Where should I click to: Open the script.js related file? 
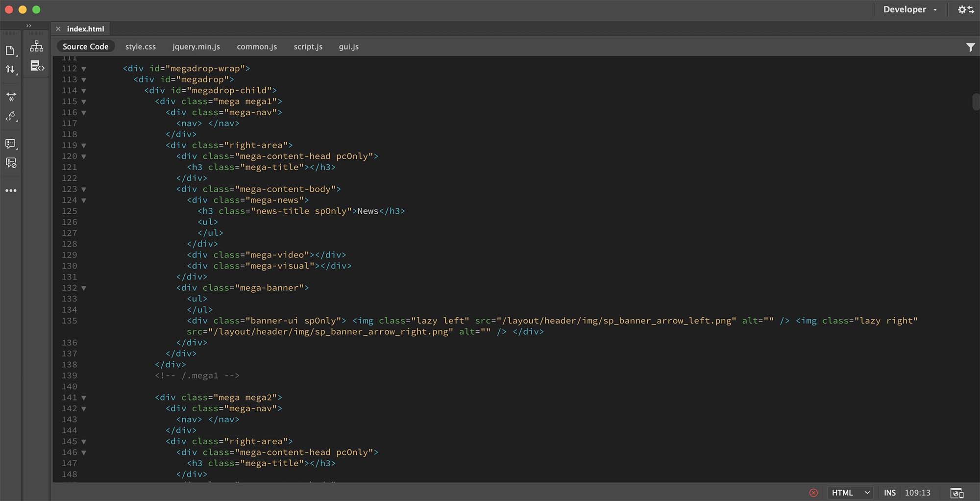pyautogui.click(x=308, y=47)
